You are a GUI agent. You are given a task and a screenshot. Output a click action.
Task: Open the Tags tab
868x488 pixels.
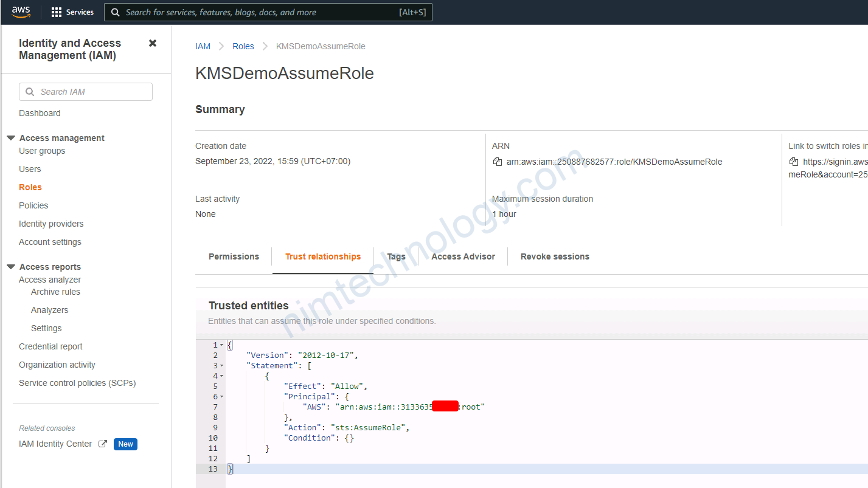pos(396,256)
